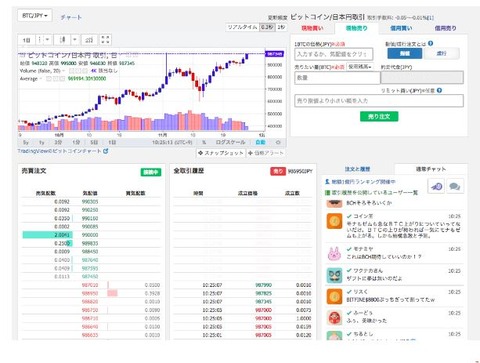
Task: Click the speech bubbles chat icon button
Action: pyautogui.click(x=455, y=186)
